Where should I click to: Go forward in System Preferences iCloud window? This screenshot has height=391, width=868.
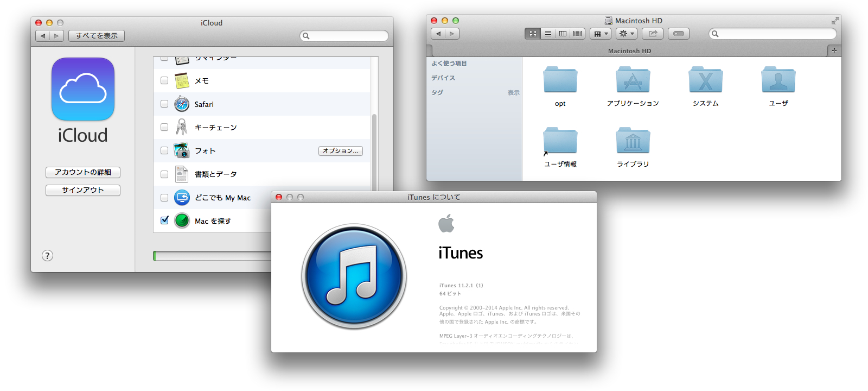57,36
